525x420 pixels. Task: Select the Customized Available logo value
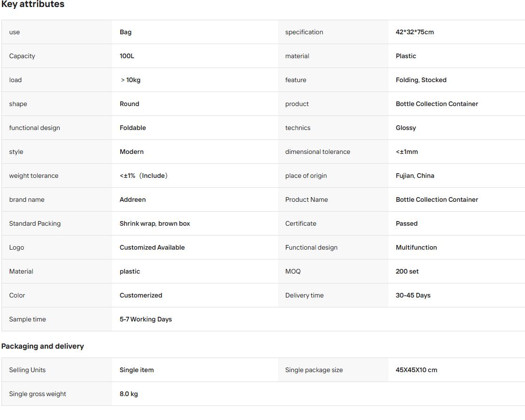pos(152,247)
